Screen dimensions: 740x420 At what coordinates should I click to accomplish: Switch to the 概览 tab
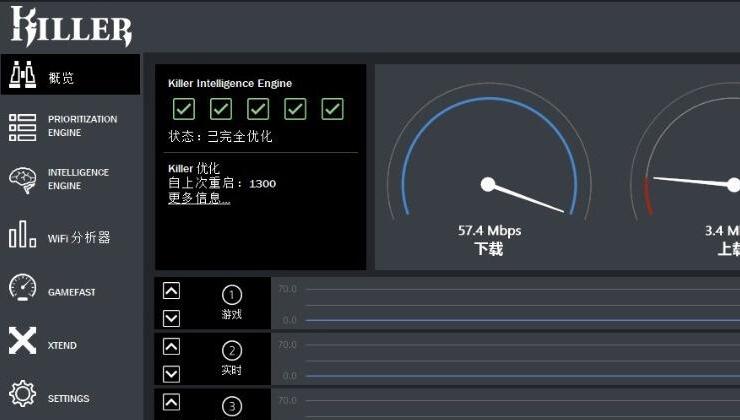click(x=61, y=78)
